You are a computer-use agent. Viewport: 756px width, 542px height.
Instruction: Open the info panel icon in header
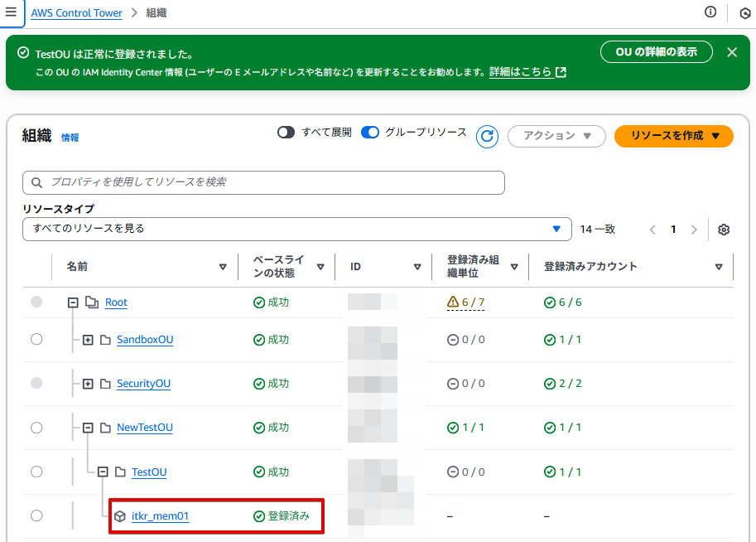[x=710, y=12]
